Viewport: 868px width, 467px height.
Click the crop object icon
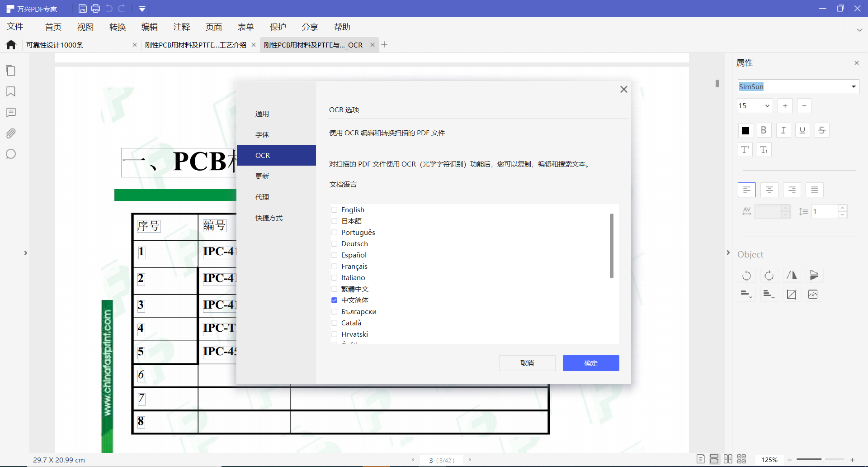click(792, 295)
